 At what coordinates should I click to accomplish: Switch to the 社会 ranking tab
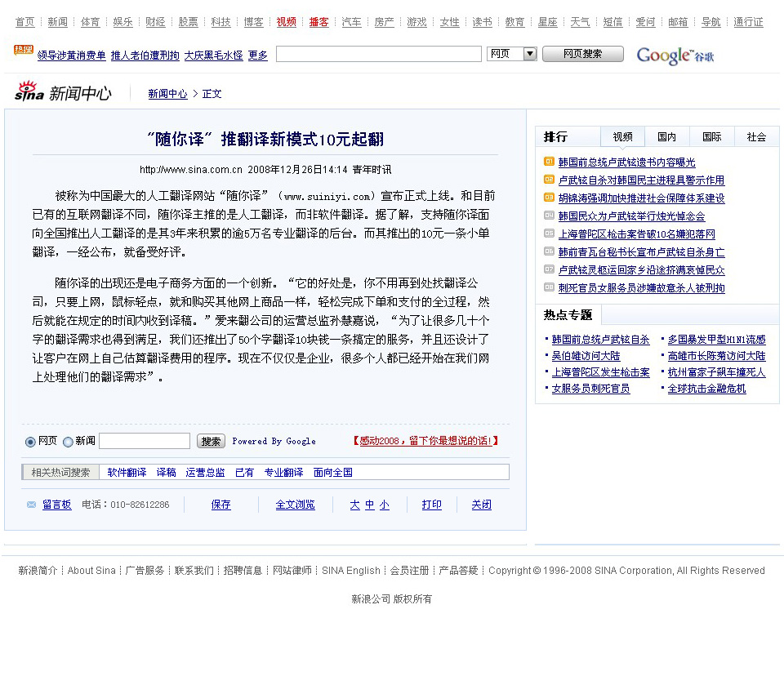[x=756, y=136]
